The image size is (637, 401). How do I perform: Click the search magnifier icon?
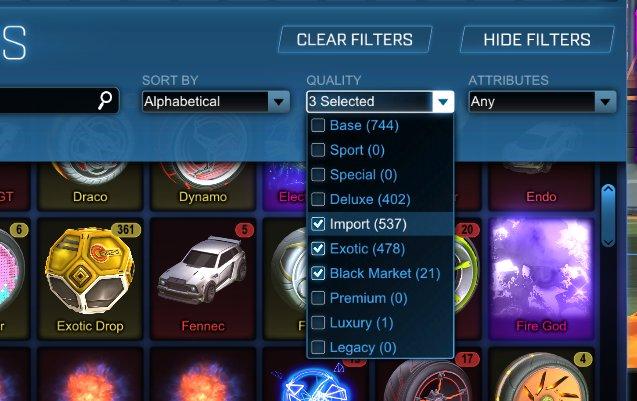[x=105, y=100]
